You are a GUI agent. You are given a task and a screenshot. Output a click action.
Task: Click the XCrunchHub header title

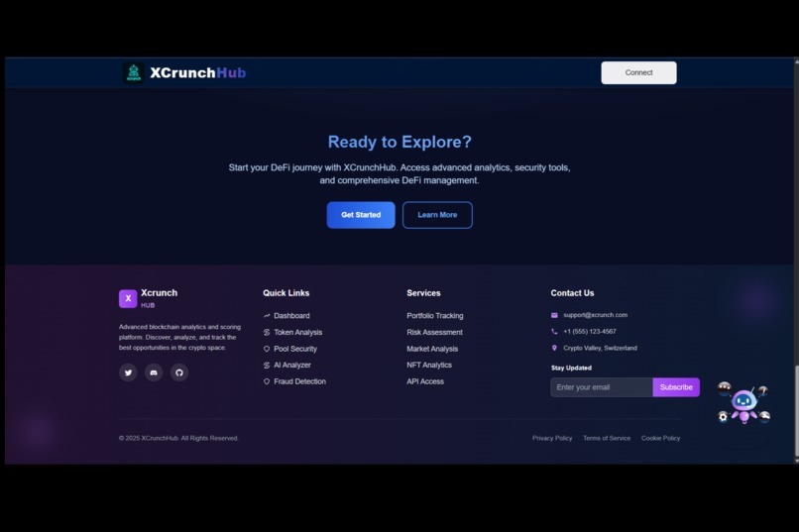(x=197, y=72)
